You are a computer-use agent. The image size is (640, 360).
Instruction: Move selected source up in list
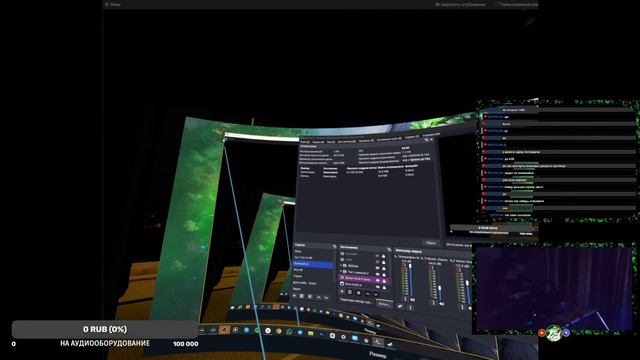pos(367,294)
